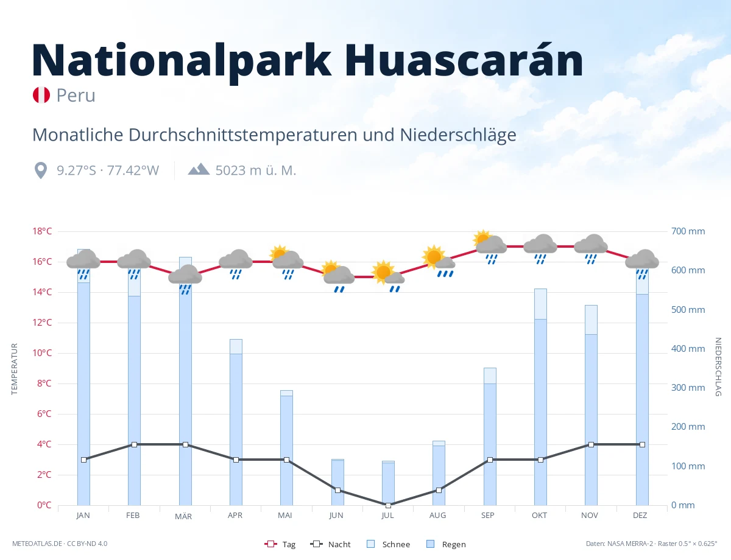Click the location pin icon
Screen dimensions: 731x560
[41, 170]
